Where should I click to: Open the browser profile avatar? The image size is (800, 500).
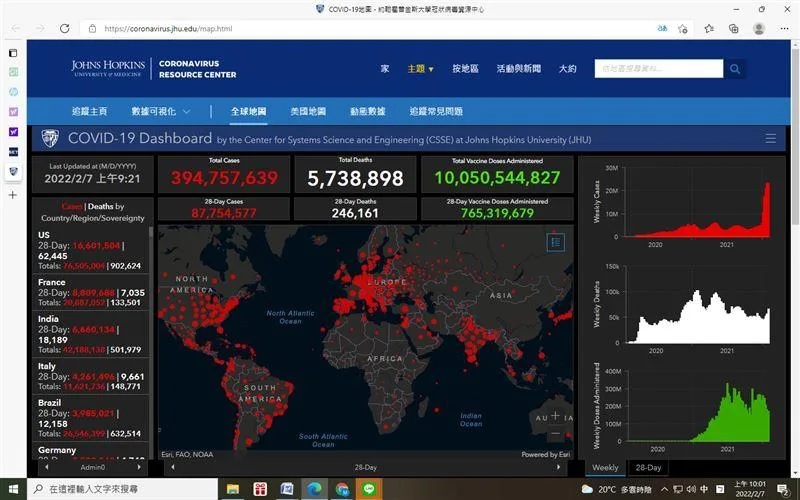(x=759, y=29)
